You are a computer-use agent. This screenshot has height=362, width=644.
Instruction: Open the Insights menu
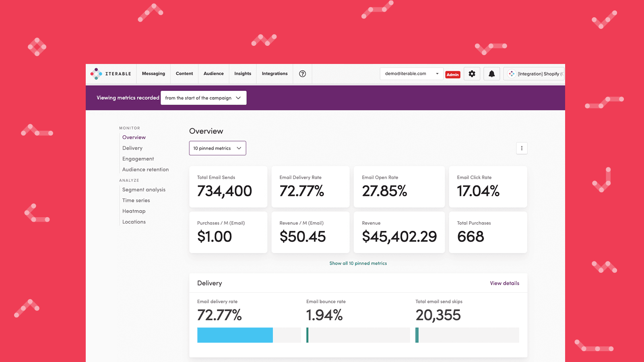pyautogui.click(x=243, y=74)
